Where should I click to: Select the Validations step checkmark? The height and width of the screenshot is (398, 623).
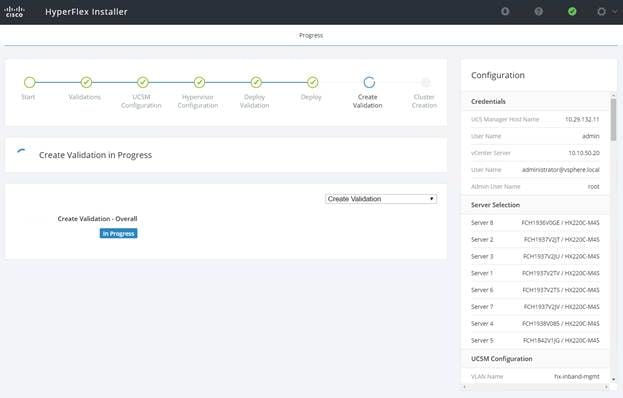coord(86,82)
